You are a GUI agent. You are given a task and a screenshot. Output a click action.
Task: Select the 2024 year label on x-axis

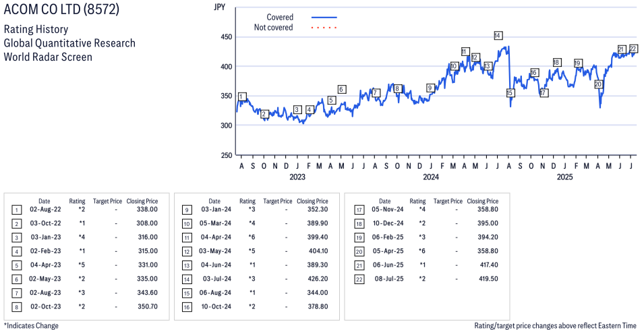pos(431,177)
